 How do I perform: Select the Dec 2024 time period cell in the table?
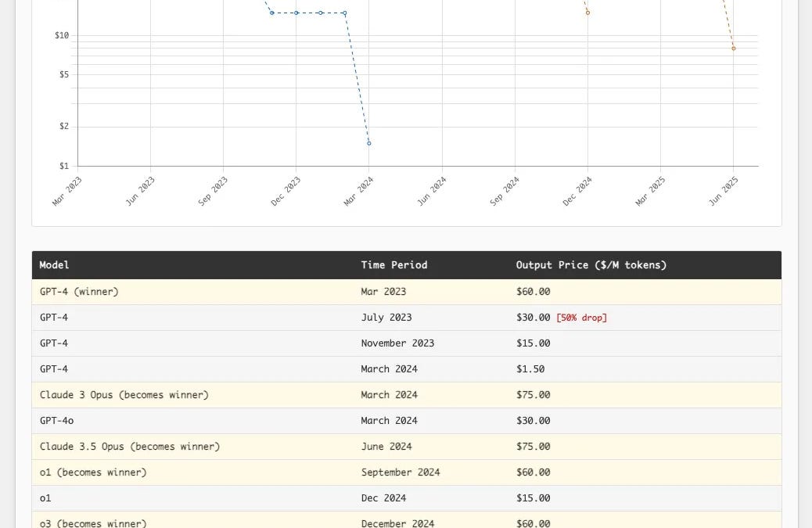pyautogui.click(x=384, y=498)
